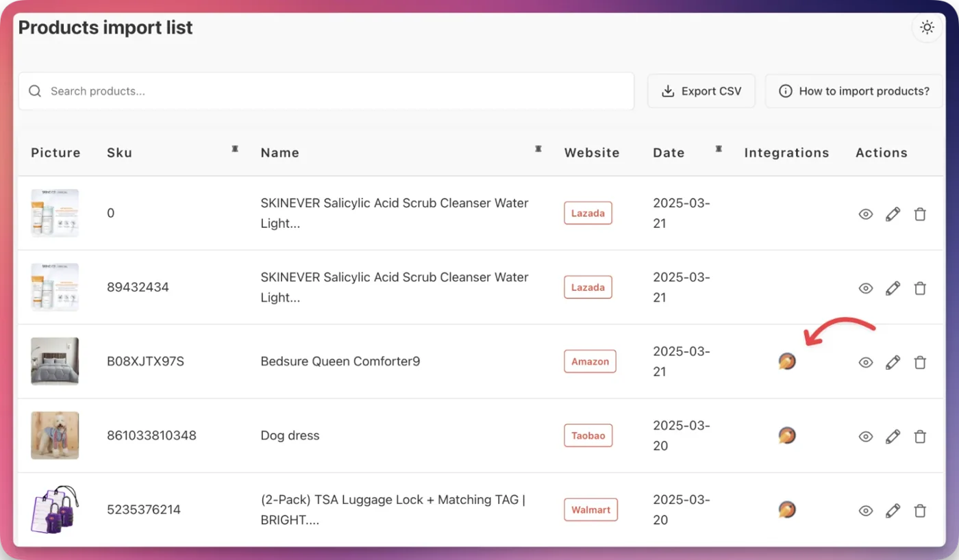
Task: Edit the Dog dress product
Action: coord(893,436)
